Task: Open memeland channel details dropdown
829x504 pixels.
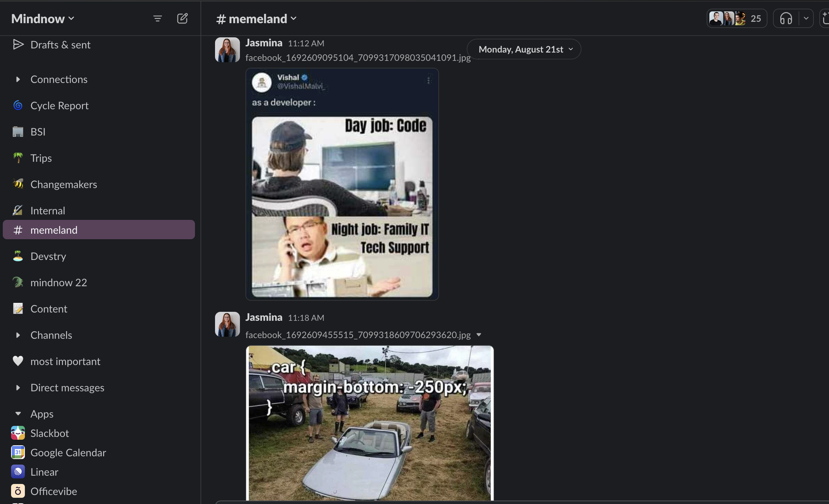Action: [x=256, y=19]
